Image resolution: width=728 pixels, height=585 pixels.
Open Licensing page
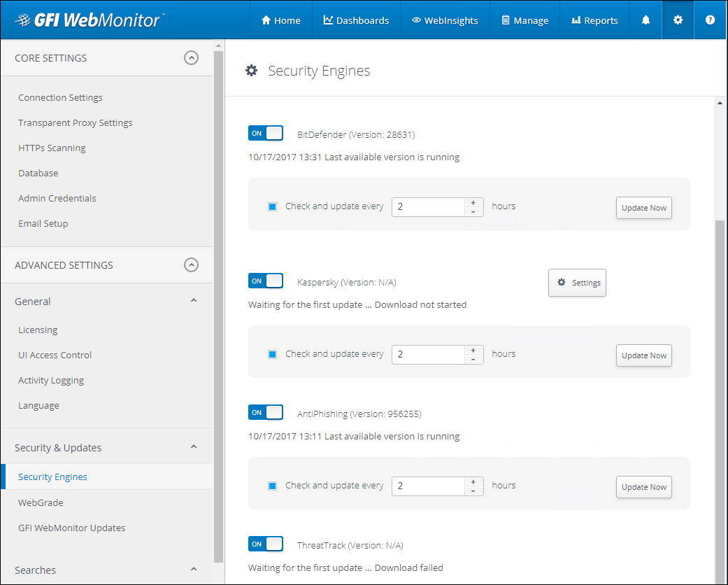(x=38, y=330)
